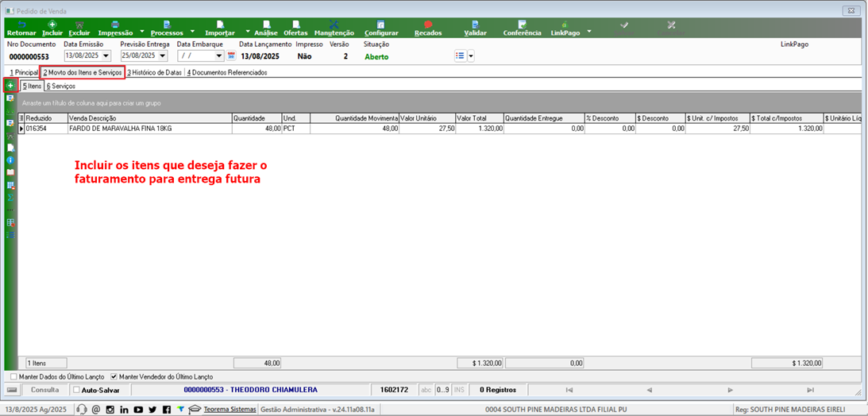
Task: Open the Conferência toolbar icon
Action: click(522, 29)
